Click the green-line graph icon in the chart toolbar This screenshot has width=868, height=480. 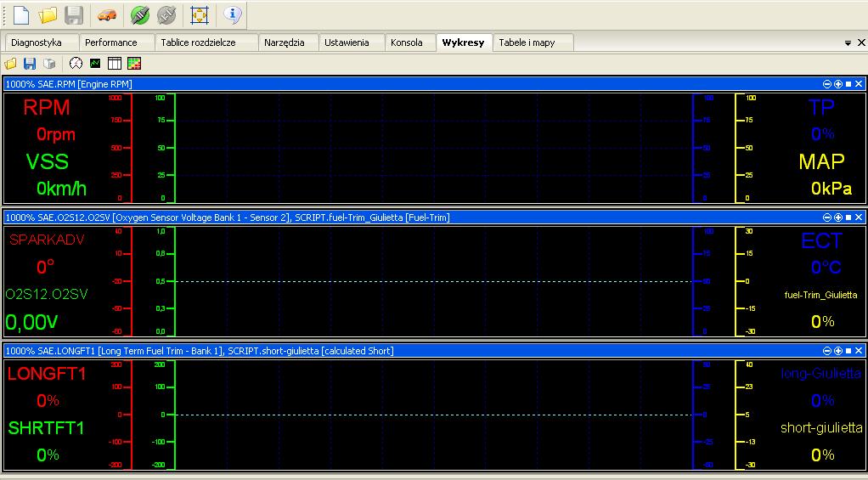click(x=95, y=64)
